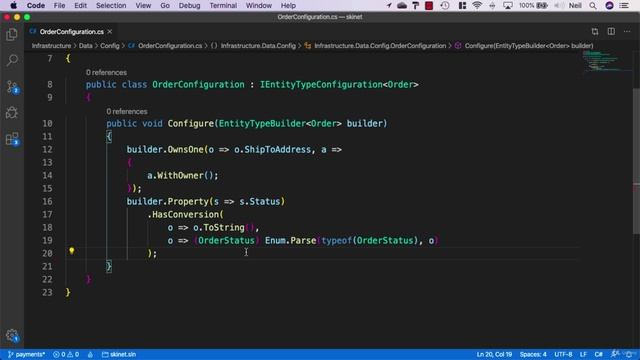Viewport: 640px width, 360px height.
Task: Click skinet.sln project in status bar
Action: 119,354
